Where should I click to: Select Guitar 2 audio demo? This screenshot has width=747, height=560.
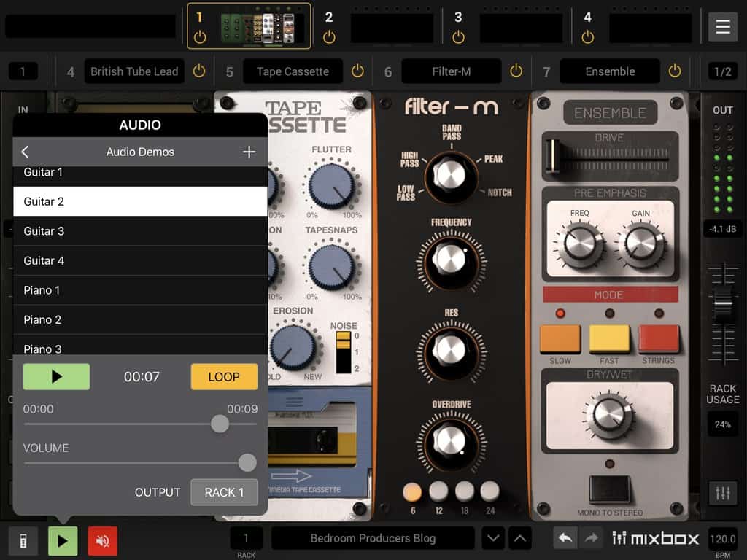(x=140, y=201)
